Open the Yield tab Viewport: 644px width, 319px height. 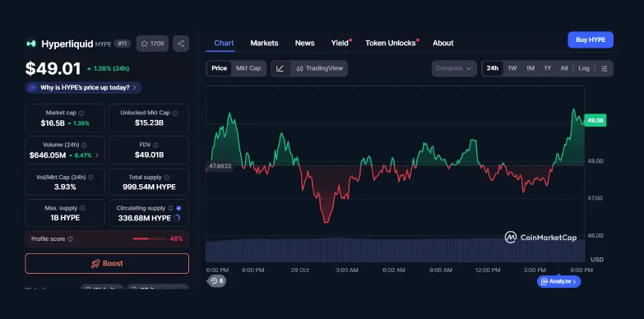[x=340, y=43]
